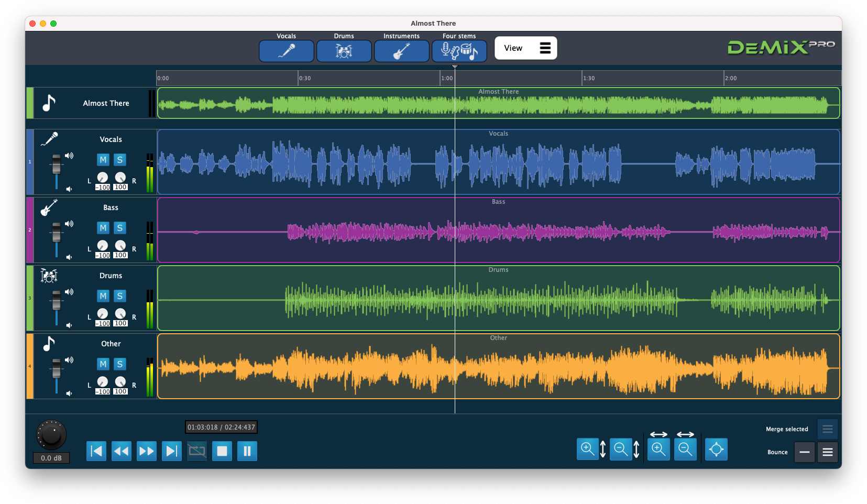This screenshot has width=867, height=504.
Task: Open the Bounce multiple stems option
Action: pyautogui.click(x=828, y=452)
